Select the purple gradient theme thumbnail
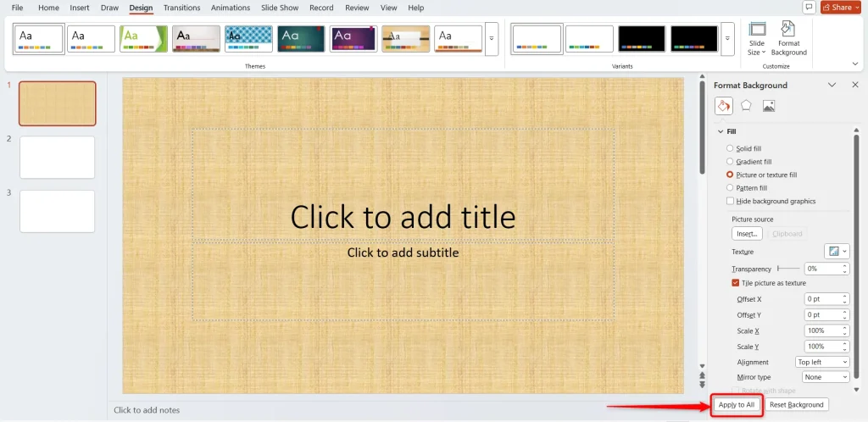Screen dimensions: 868x422 (353, 39)
